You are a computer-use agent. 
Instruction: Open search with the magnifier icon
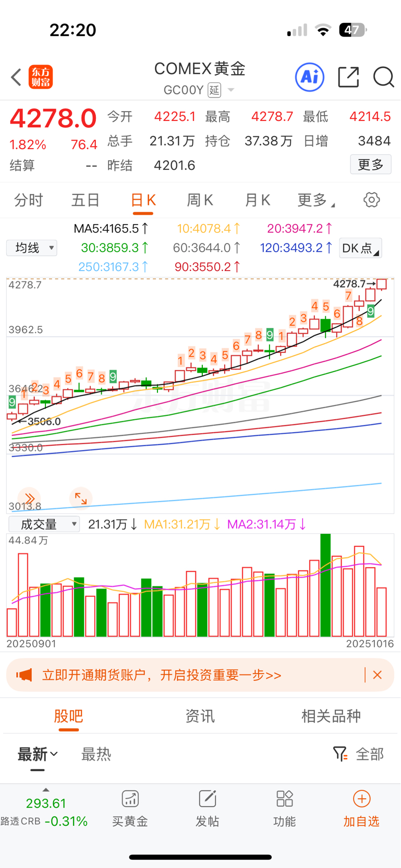point(384,77)
